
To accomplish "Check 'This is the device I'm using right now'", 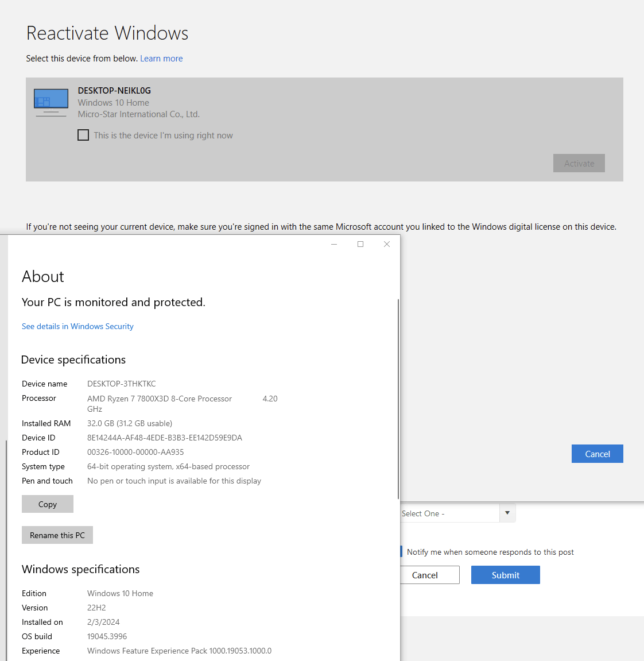I will [x=83, y=135].
